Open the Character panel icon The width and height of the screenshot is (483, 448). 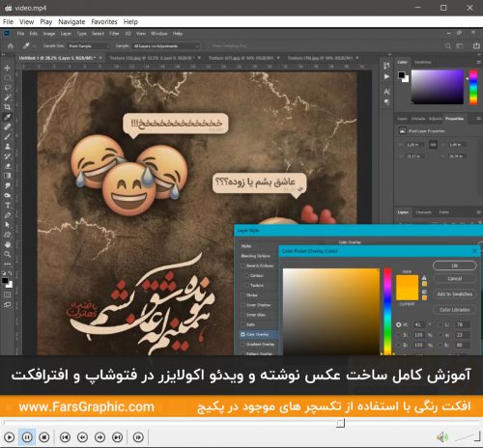point(386,92)
